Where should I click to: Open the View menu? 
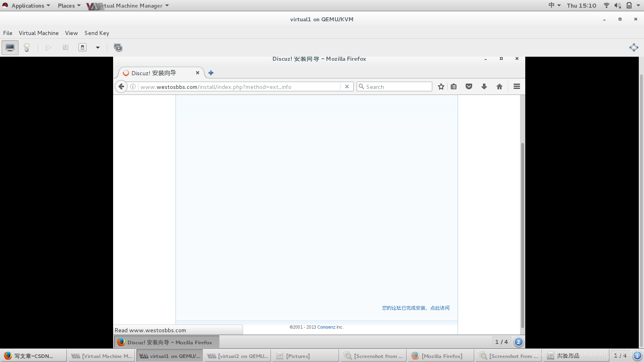point(71,33)
